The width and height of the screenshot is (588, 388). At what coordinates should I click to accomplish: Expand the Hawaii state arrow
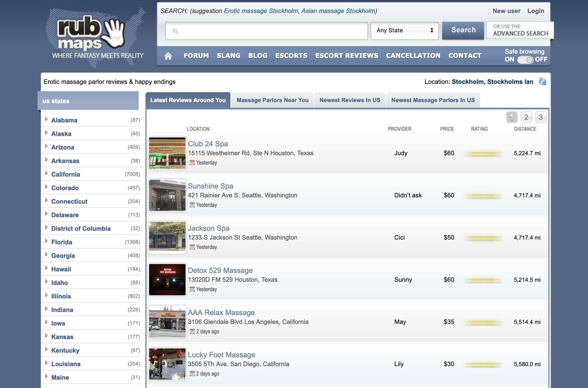(46, 268)
